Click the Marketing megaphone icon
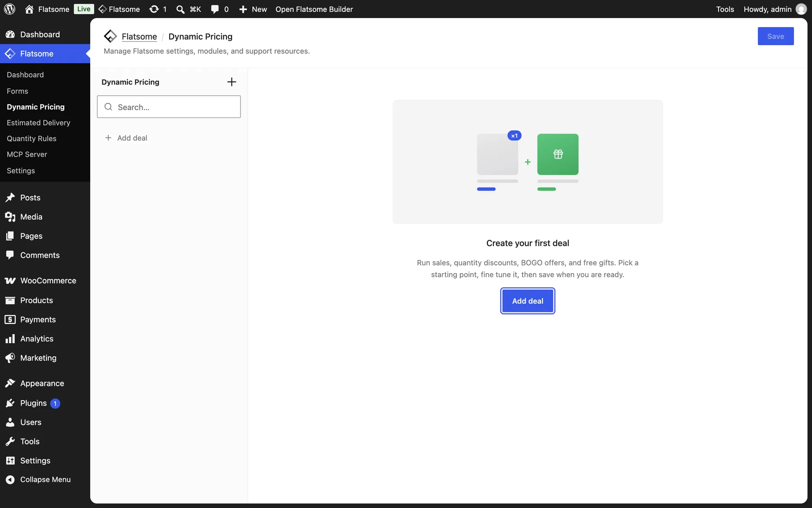812x508 pixels. click(x=10, y=358)
